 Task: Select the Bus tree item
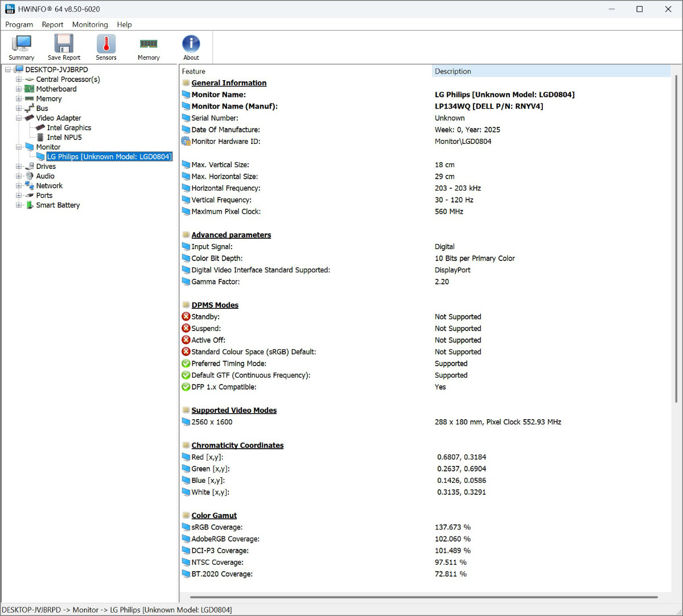[42, 108]
